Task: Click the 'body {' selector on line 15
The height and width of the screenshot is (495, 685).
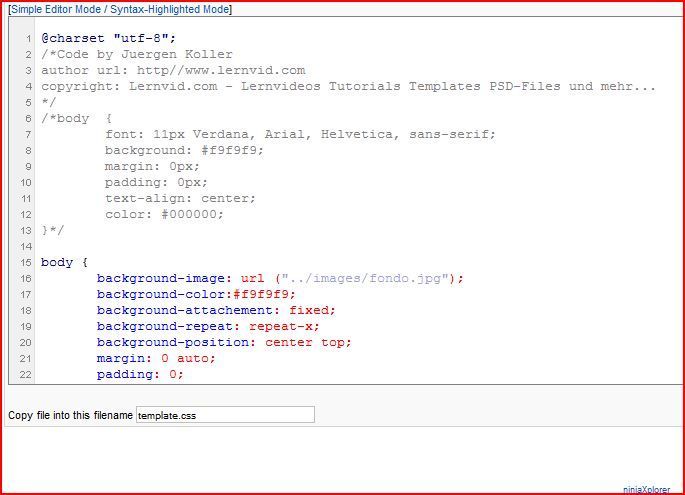Action: click(x=64, y=263)
